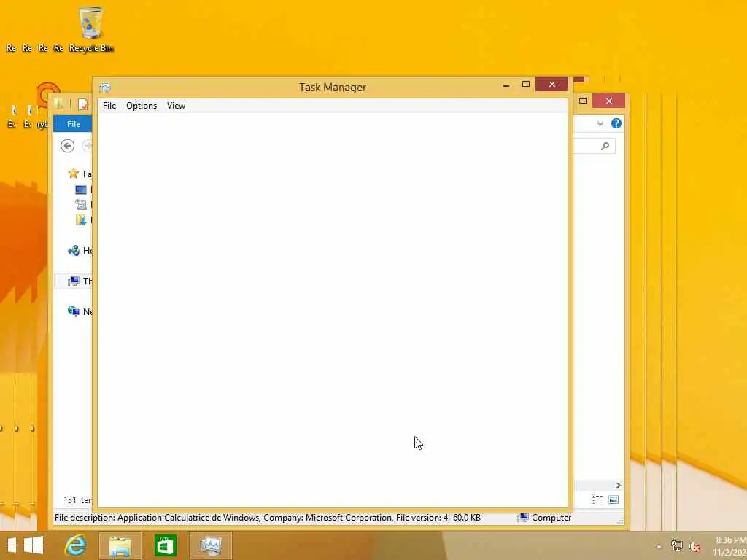Click the horizontal scrollbar right arrow in Explorer
This screenshot has height=560, width=747.
(x=618, y=485)
